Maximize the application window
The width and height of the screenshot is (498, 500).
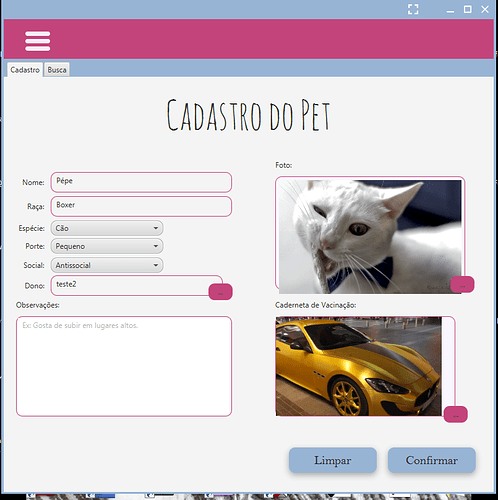[468, 9]
